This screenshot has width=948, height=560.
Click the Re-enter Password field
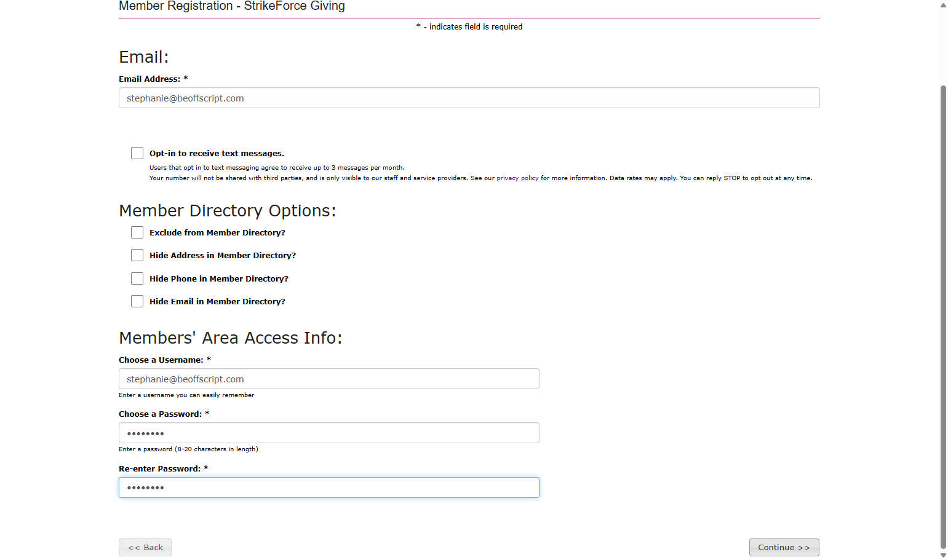[329, 487]
